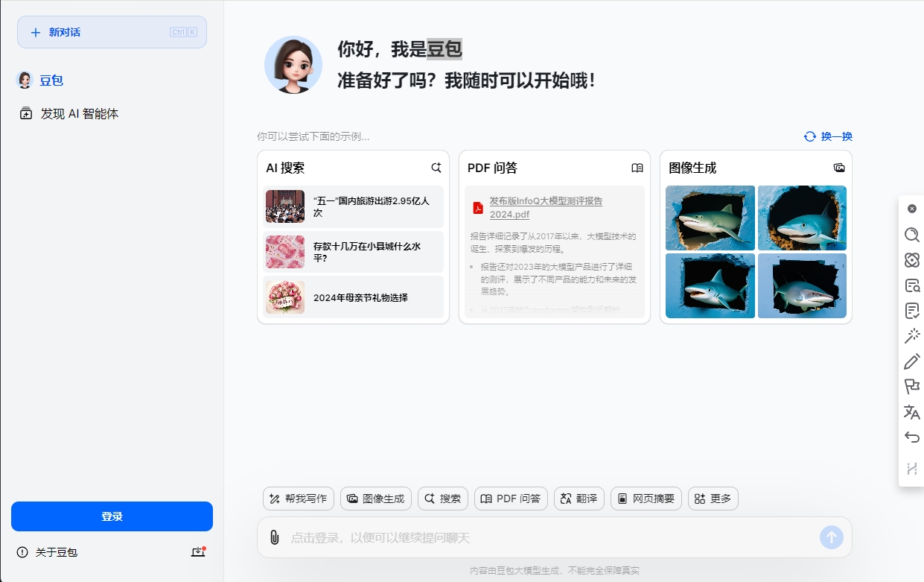The image size is (924, 582).
Task: Click the AI 搜索 card title
Action: coord(285,168)
